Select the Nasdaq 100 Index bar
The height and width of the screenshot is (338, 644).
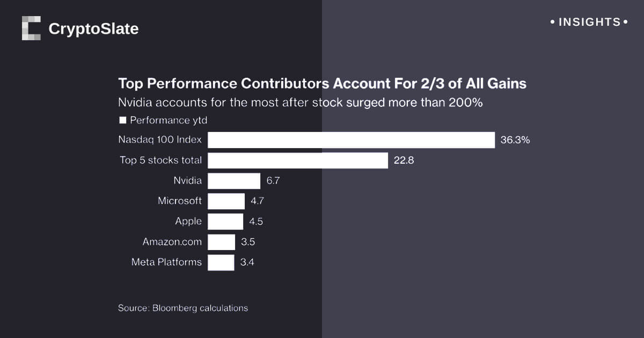[x=351, y=140]
